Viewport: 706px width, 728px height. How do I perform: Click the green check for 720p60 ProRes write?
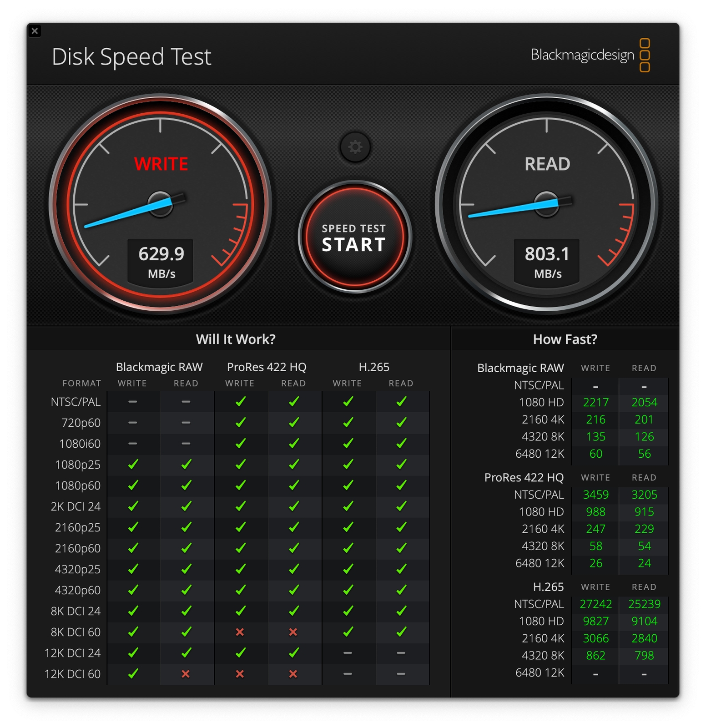241,422
